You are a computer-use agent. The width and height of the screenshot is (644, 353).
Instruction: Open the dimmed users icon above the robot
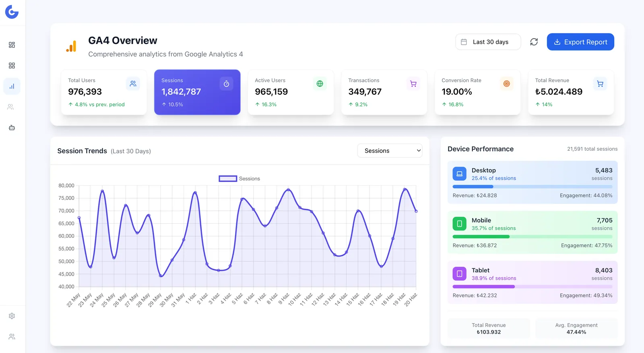(10, 107)
